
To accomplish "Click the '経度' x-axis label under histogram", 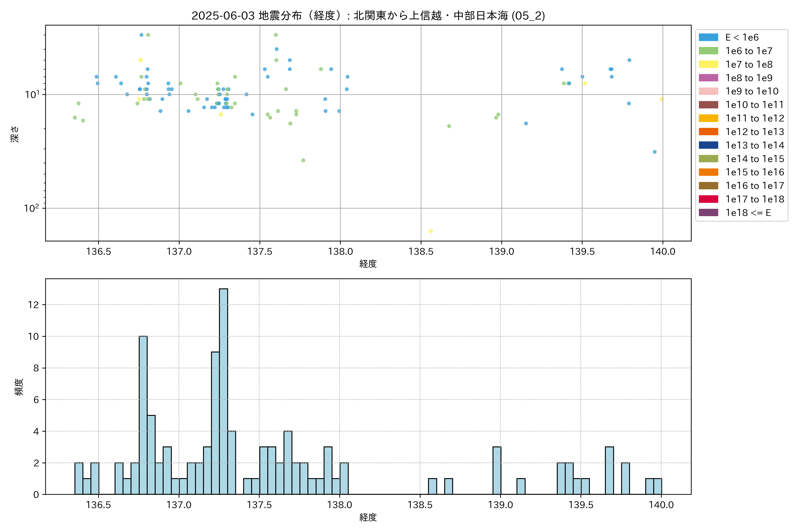I will 368,517.
